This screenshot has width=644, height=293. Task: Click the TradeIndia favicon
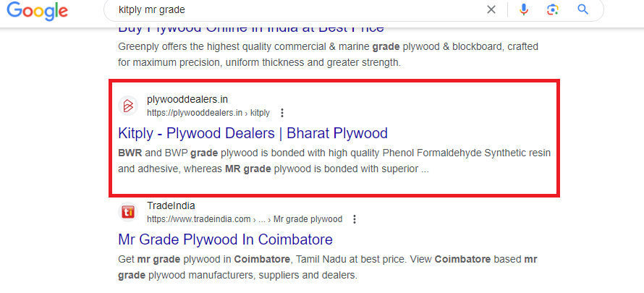coord(128,212)
